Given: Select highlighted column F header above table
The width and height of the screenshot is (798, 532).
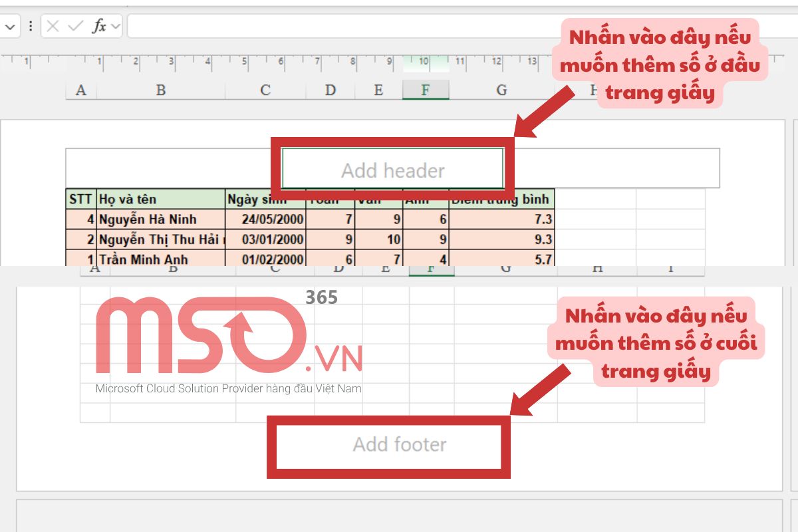Looking at the screenshot, I should [426, 90].
